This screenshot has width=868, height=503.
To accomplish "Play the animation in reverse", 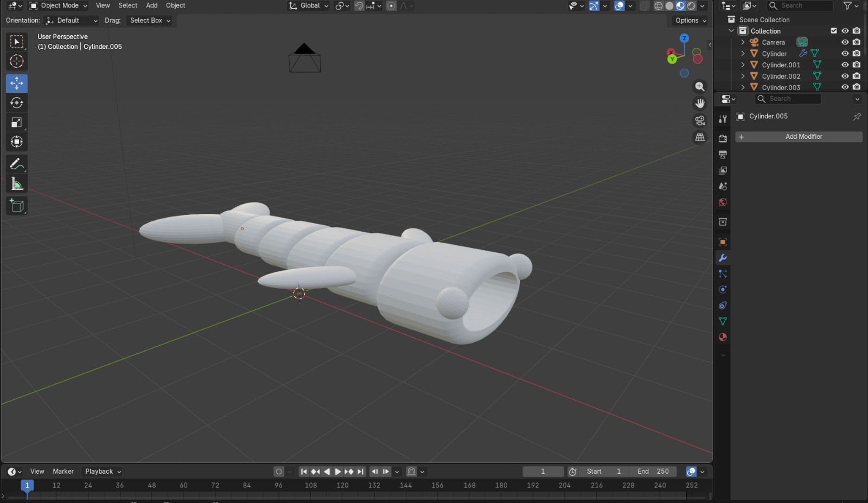I will [327, 472].
